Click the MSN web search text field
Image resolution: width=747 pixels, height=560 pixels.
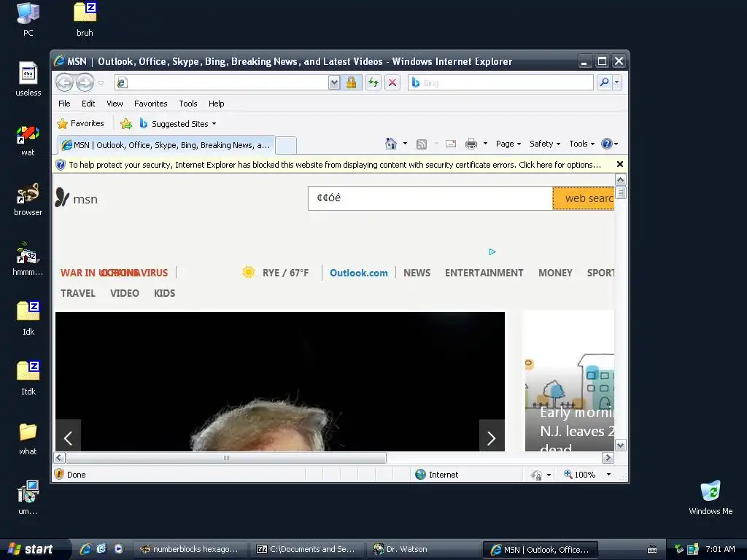click(430, 198)
